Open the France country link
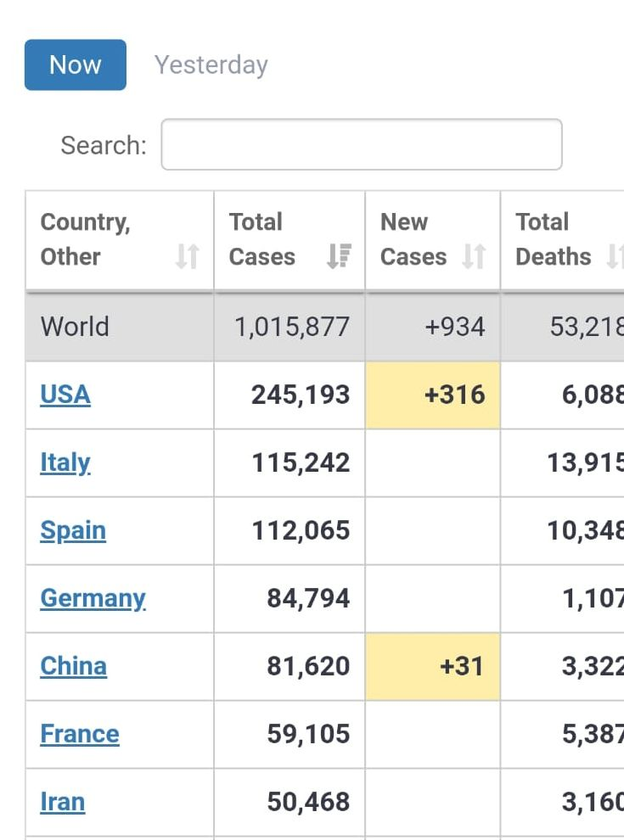The image size is (624, 840). pos(80,734)
